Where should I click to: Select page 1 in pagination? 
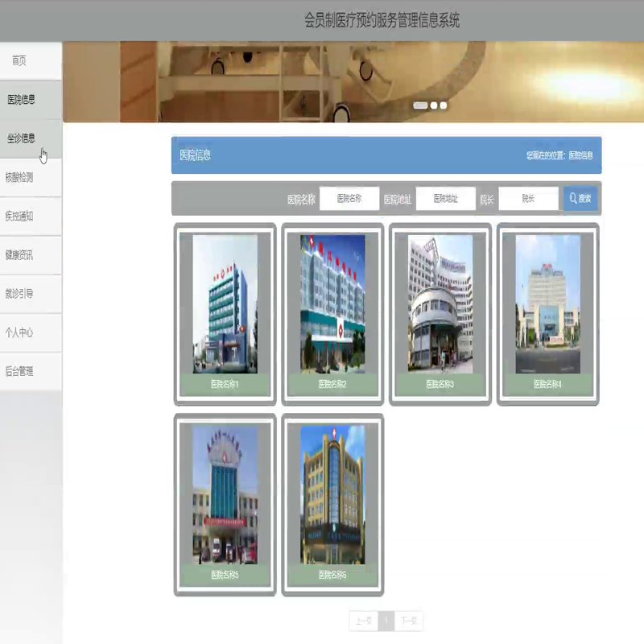click(386, 621)
